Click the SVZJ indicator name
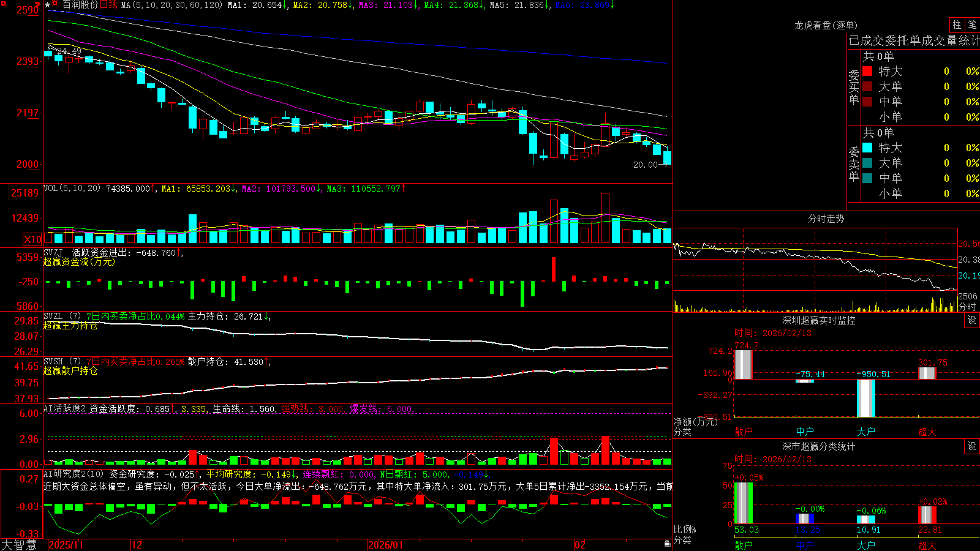 pos(53,252)
